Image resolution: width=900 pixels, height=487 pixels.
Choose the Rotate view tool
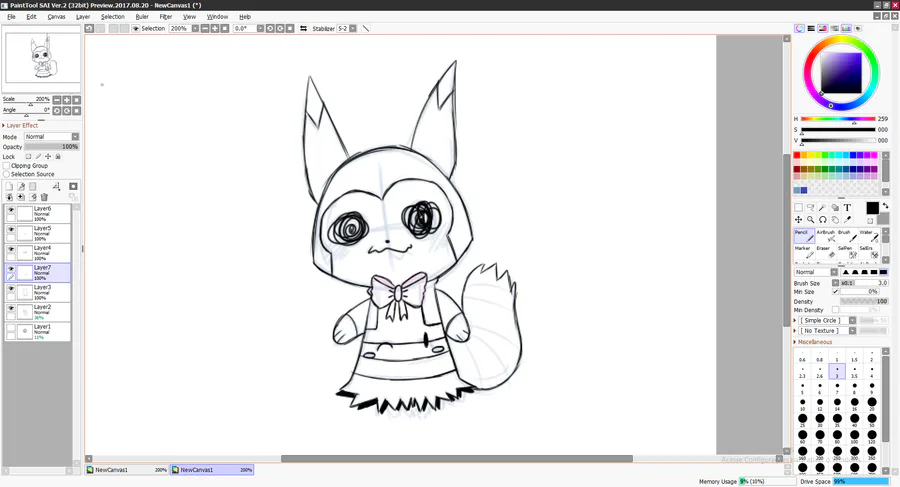(823, 219)
